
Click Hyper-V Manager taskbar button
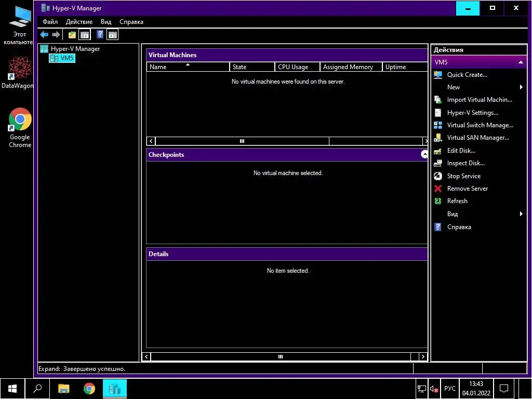click(x=115, y=389)
